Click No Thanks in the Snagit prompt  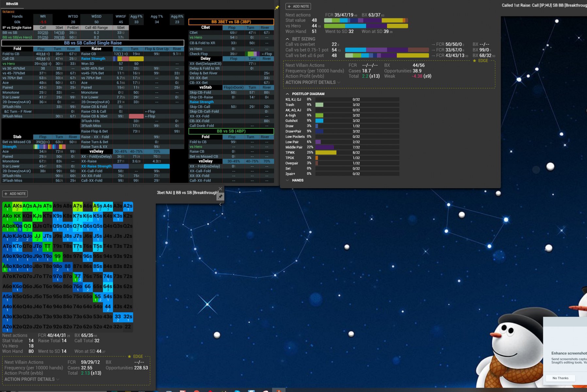(560, 378)
